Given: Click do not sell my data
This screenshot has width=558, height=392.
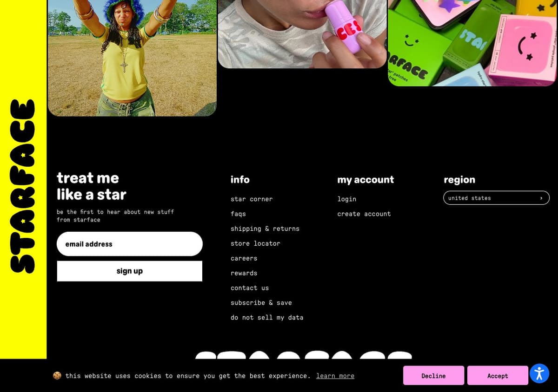Looking at the screenshot, I should click(x=267, y=318).
